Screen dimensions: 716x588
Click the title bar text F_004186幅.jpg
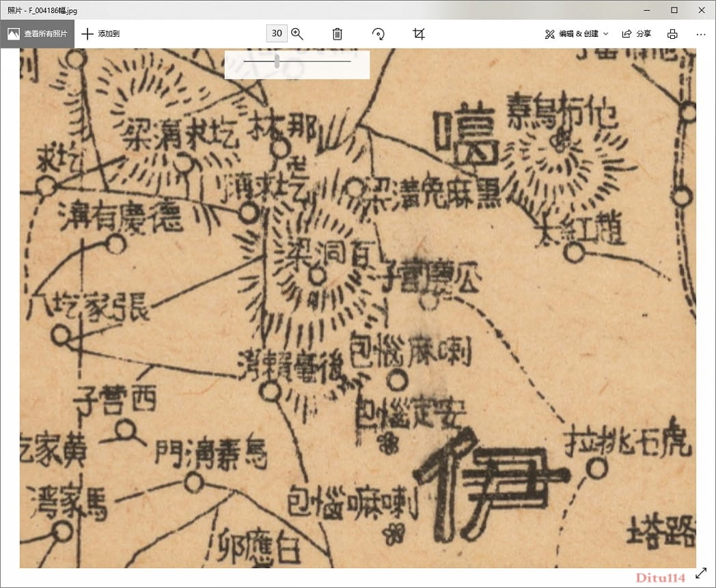point(41,10)
